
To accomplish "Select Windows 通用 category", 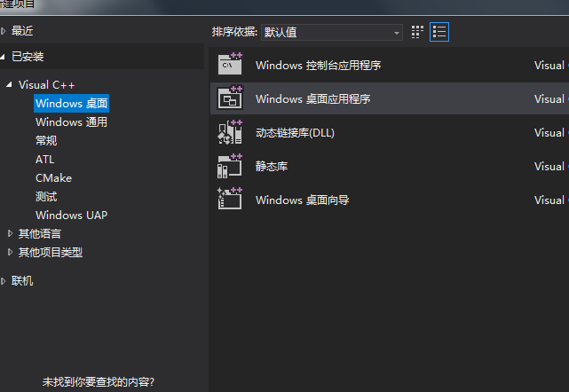I will coord(72,122).
